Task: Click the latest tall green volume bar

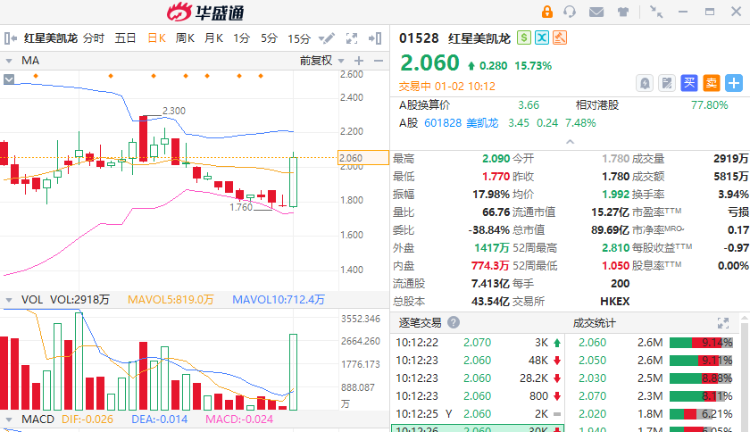Action: pyautogui.click(x=293, y=372)
